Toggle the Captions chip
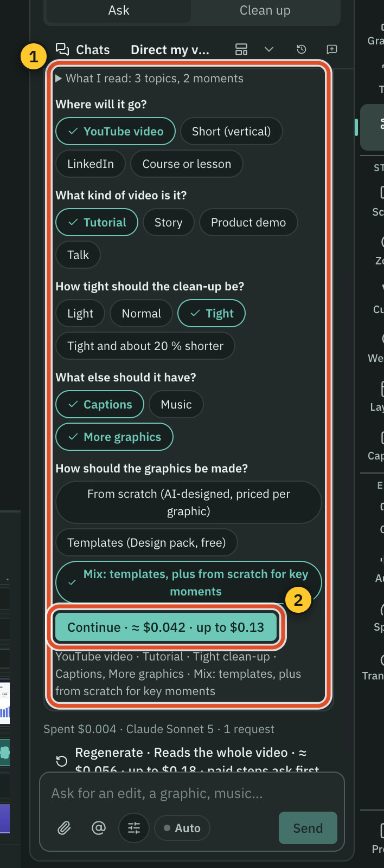This screenshot has height=868, width=384. pos(100,405)
